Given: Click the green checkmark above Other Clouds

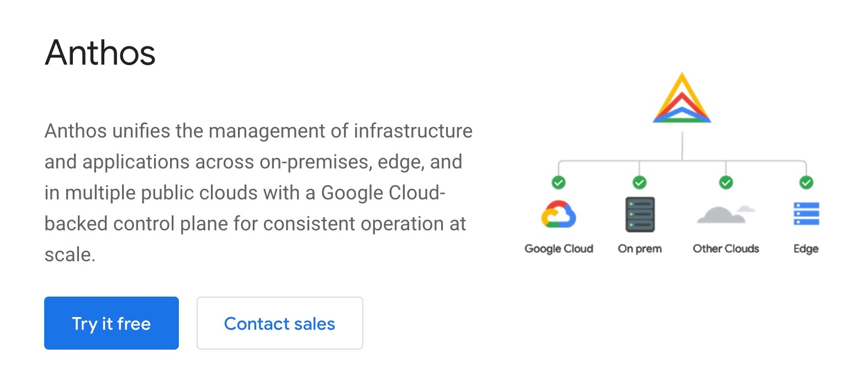Looking at the screenshot, I should tap(726, 182).
